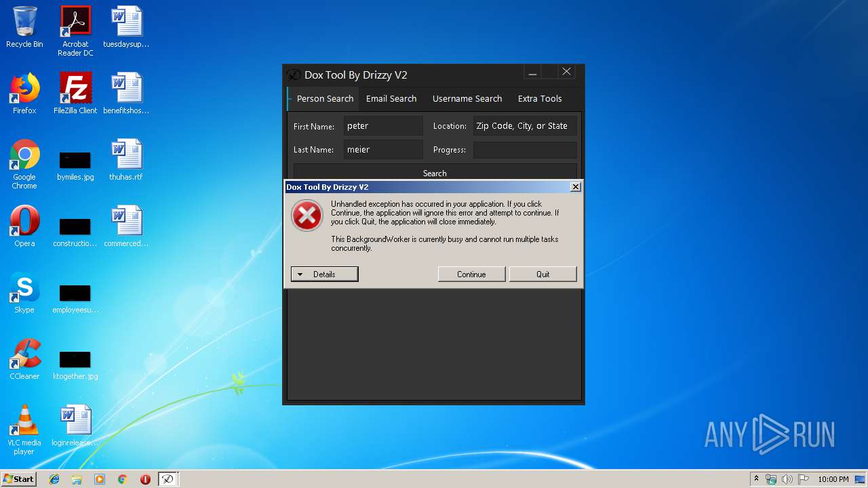Open the media player taskbar icon

click(100, 479)
